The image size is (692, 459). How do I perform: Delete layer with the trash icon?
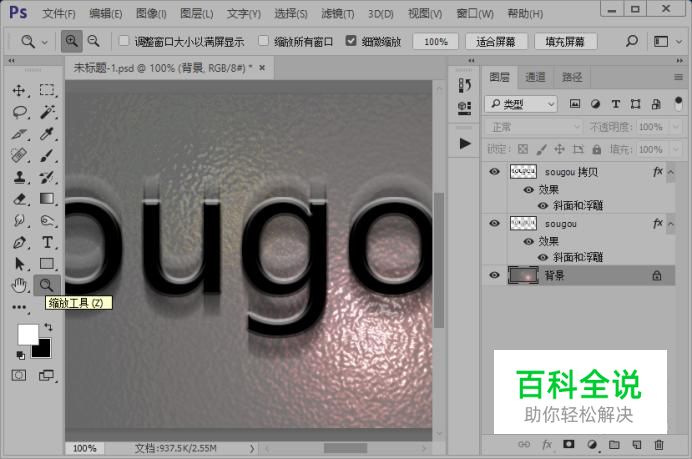click(659, 445)
